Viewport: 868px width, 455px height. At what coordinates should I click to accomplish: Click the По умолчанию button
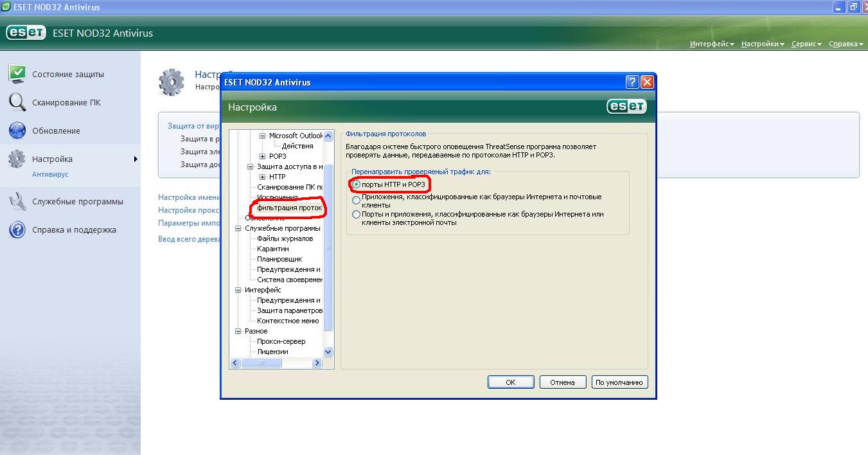(x=619, y=382)
